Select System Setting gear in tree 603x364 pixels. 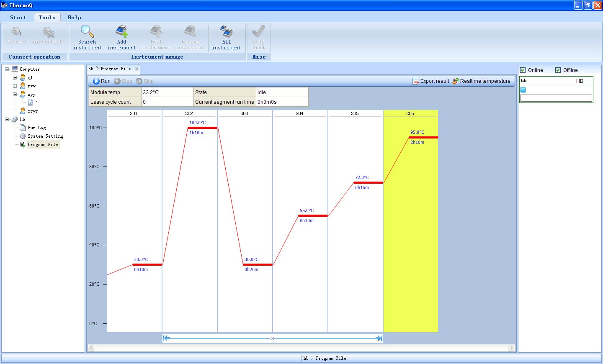pyautogui.click(x=23, y=136)
